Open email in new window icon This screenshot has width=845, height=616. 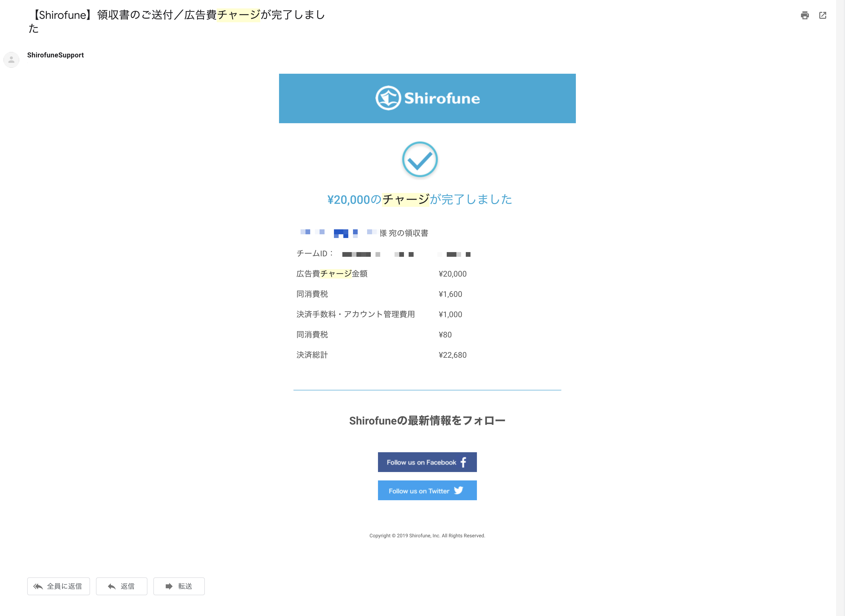tap(823, 15)
